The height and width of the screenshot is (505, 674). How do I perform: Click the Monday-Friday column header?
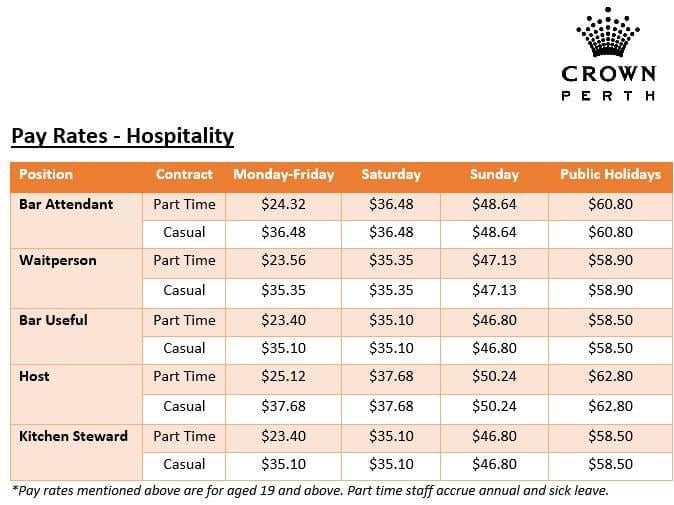click(284, 174)
